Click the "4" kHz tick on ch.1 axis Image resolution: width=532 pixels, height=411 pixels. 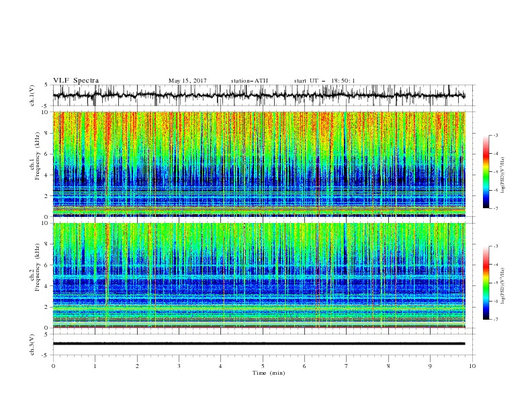pyautogui.click(x=47, y=175)
